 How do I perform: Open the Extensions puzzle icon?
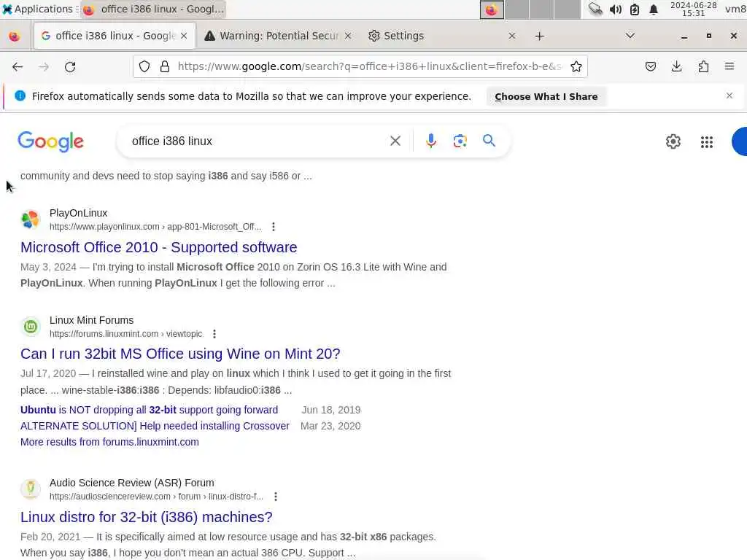point(703,66)
